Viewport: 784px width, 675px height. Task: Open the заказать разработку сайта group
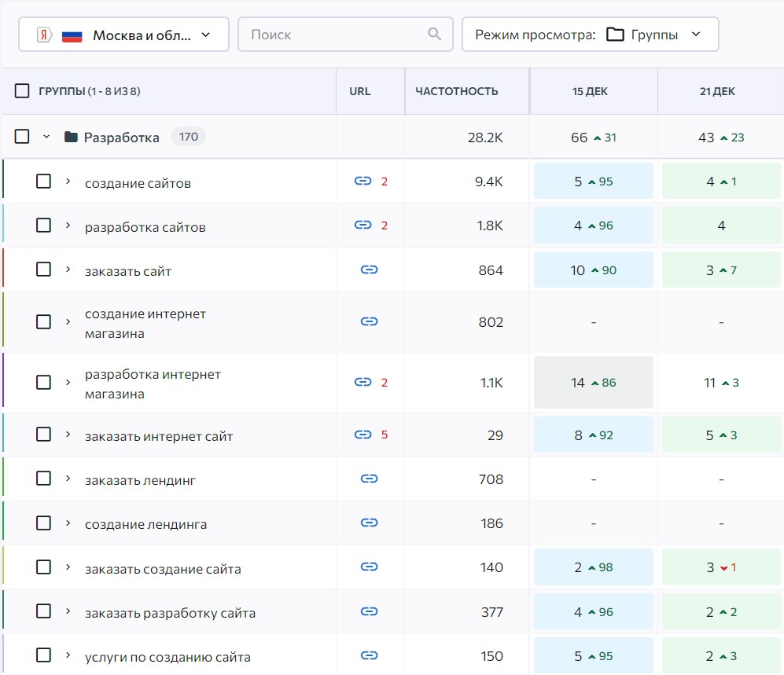68,611
